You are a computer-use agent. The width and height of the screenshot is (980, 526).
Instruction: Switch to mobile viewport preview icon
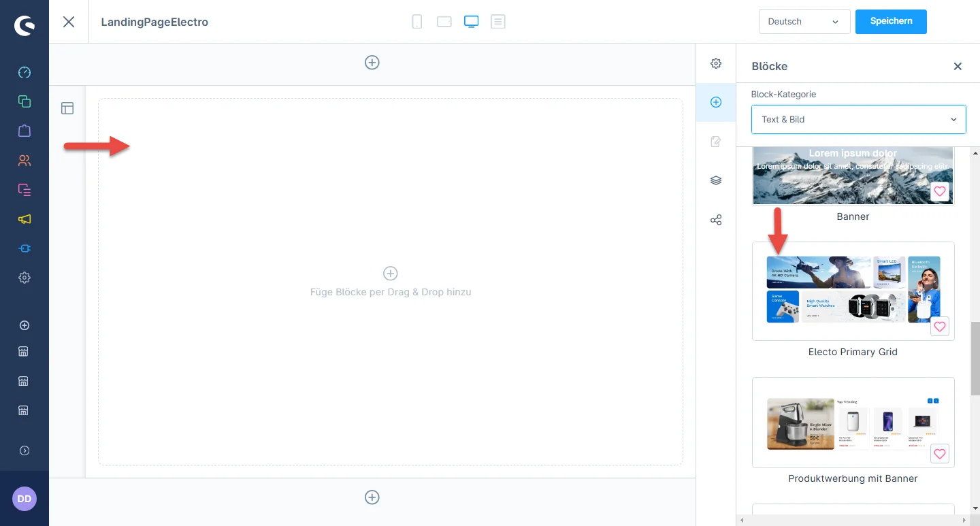(x=417, y=22)
